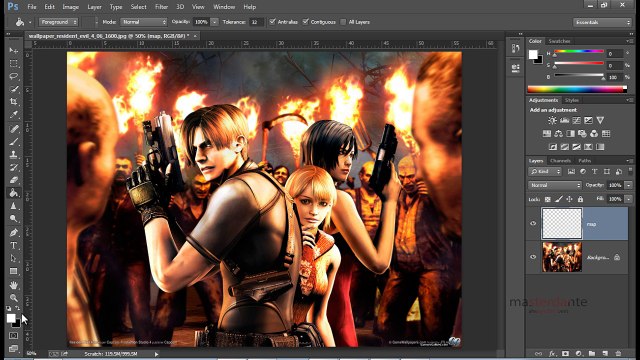Screen dimensions: 640x360
Task: Enable the All Layers checkbox
Action: (x=343, y=22)
